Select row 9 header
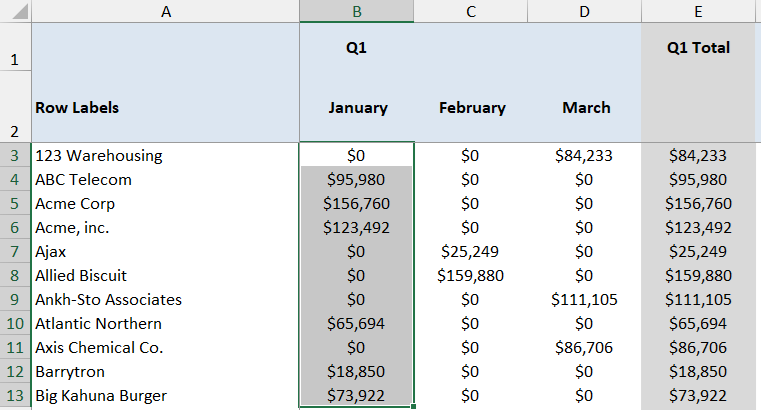 15,299
